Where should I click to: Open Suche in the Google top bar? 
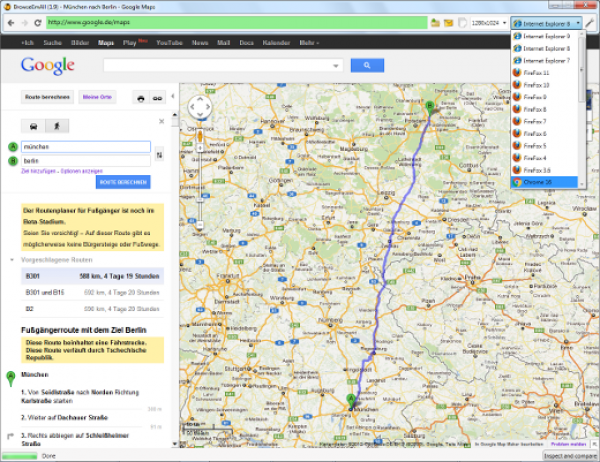[52, 42]
